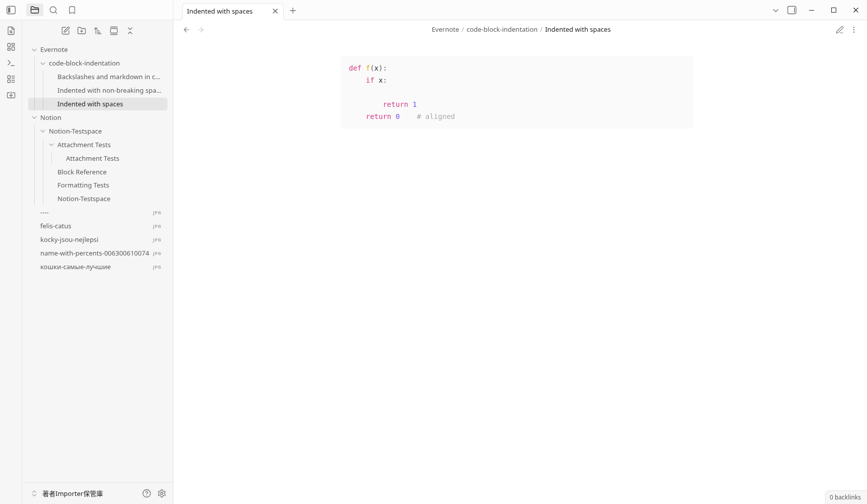Screen dimensions: 867x504
Task: Click Evernote in the breadcrumb path
Action: click(445, 29)
